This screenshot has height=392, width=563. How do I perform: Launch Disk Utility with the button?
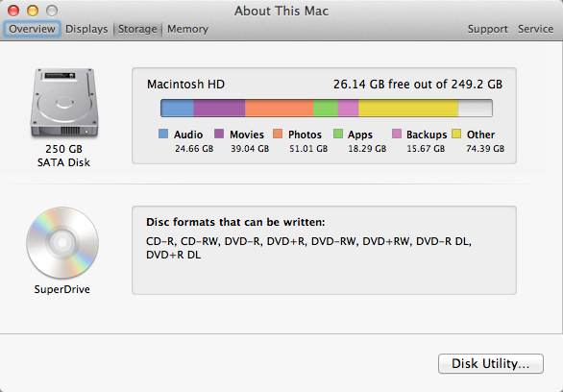point(491,363)
